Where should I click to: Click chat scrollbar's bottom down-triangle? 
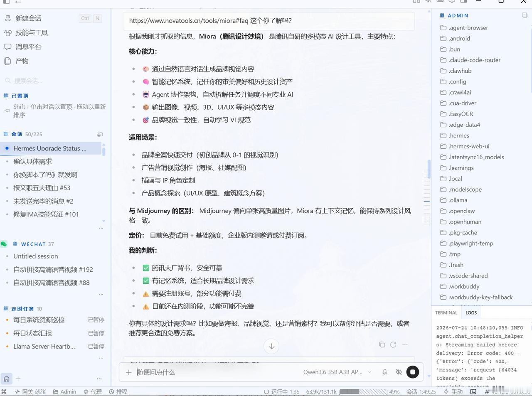point(429,376)
